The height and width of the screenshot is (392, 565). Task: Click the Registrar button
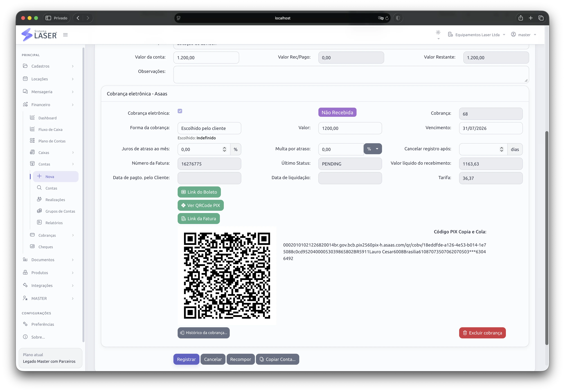(186, 359)
